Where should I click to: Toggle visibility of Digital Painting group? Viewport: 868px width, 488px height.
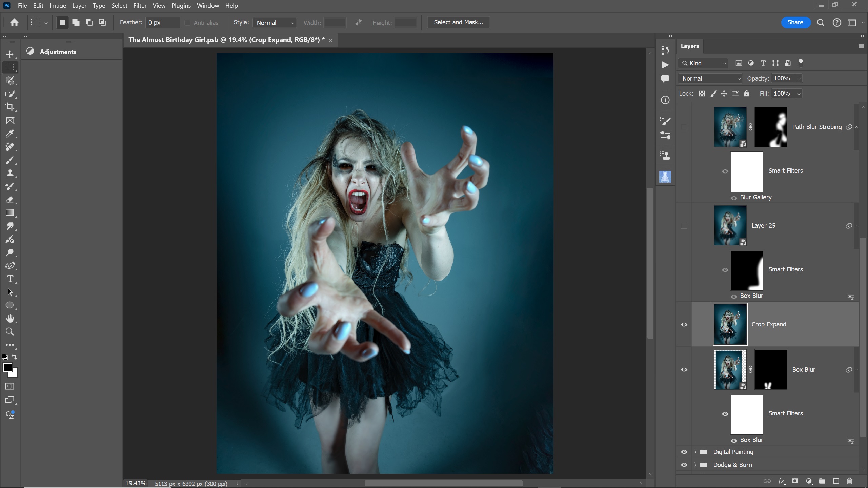[x=684, y=452]
